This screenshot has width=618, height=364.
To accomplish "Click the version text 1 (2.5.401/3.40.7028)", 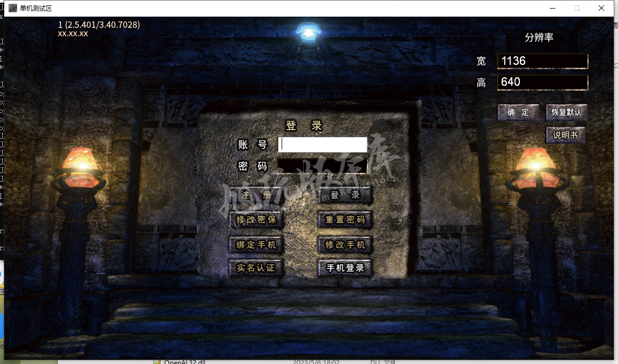I will pos(99,25).
